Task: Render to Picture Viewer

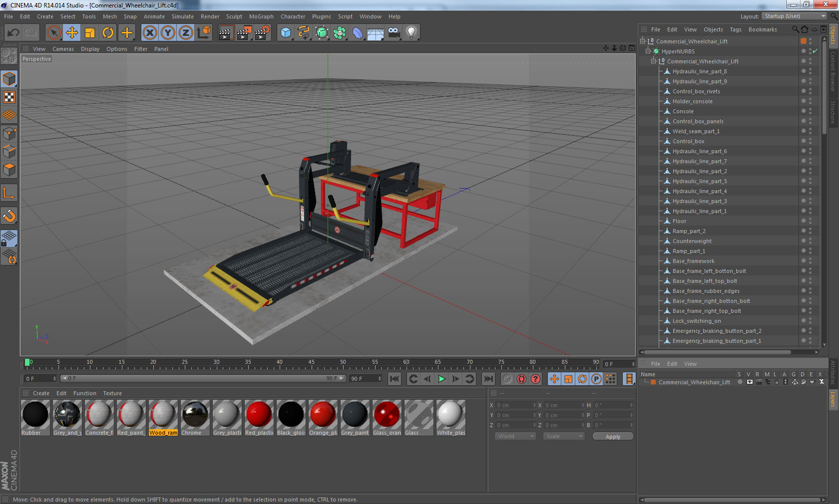Action: [244, 33]
